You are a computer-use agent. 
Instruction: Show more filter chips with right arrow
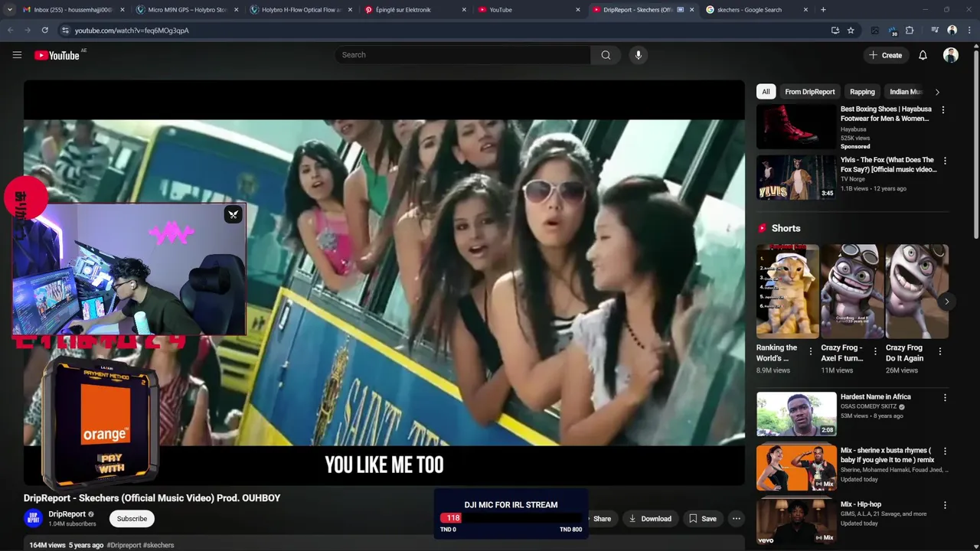coord(937,92)
